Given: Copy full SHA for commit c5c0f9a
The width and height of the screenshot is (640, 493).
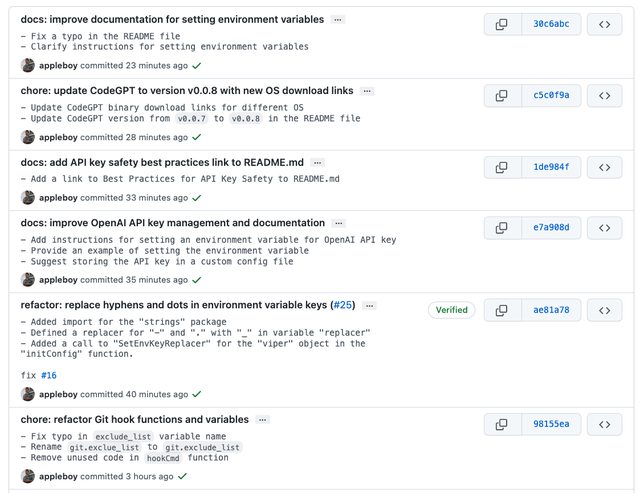Looking at the screenshot, I should 502,96.
